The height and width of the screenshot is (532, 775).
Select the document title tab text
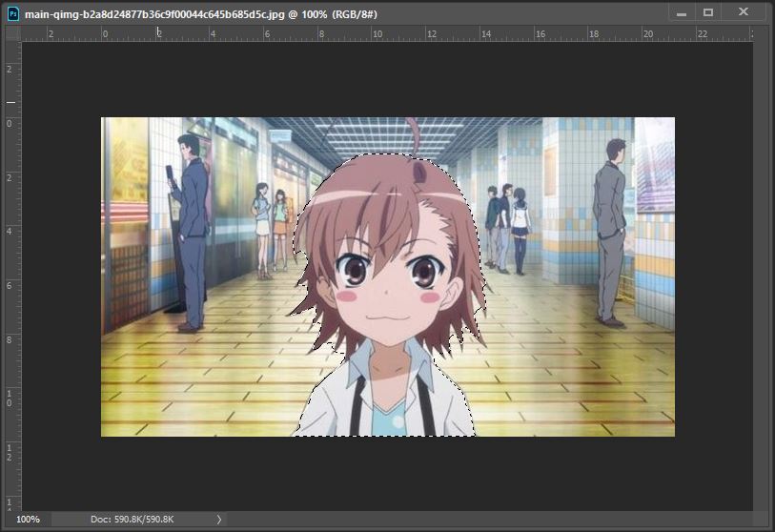click(201, 14)
